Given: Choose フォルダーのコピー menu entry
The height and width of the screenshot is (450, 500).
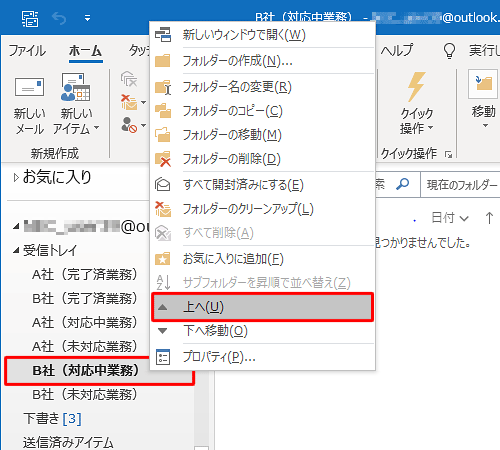Looking at the screenshot, I should pos(263,111).
